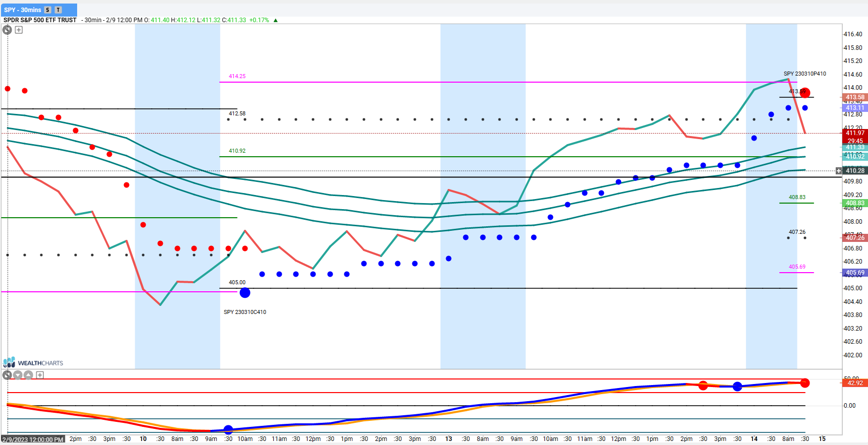
Task: Select the teal 411.33 price axis tag
Action: coord(855,147)
